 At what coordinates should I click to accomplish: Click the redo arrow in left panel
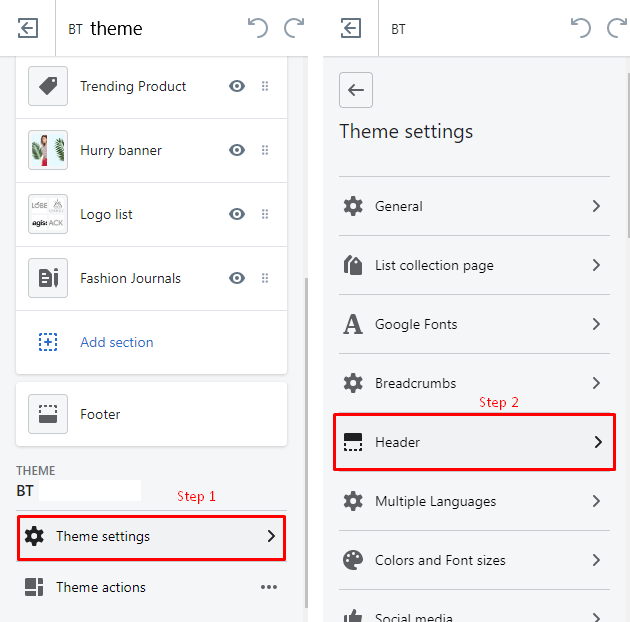click(294, 28)
